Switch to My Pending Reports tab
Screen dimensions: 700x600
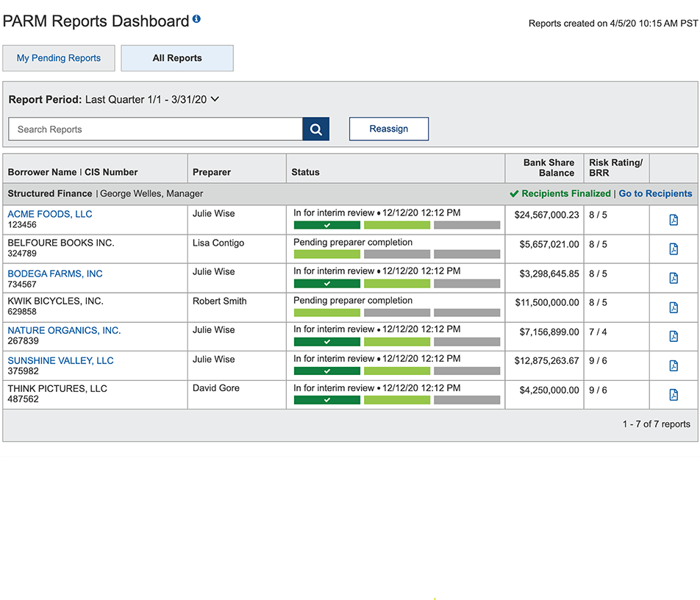coord(59,58)
